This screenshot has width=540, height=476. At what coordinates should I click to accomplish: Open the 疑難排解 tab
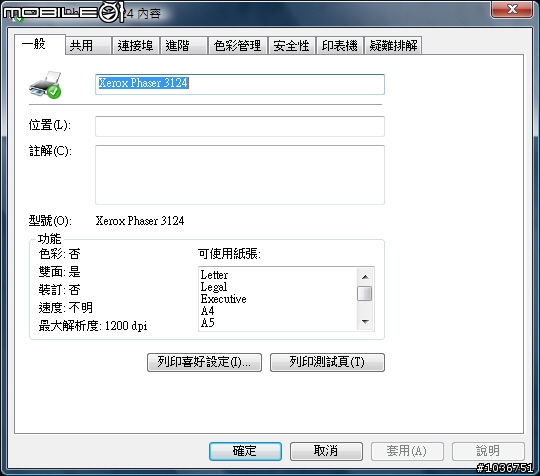point(393,46)
